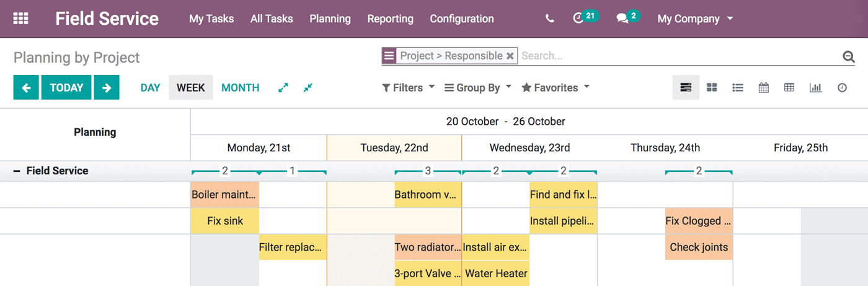Open conversations chat icon with 2 badge
Screen dimensions: 868x286
628,17
